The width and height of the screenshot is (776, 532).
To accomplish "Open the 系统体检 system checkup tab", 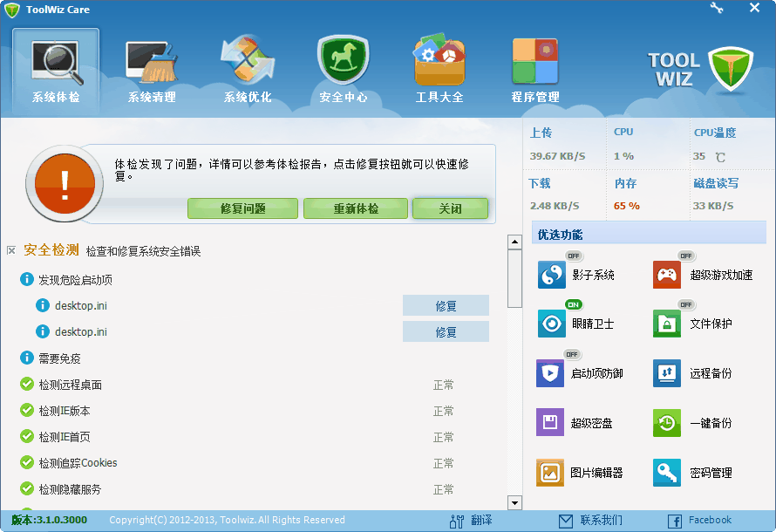I will point(56,72).
